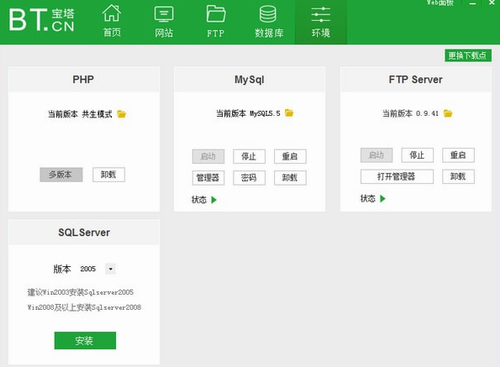Open MySQL install folder icon
This screenshot has width=500, height=367.
(289, 113)
